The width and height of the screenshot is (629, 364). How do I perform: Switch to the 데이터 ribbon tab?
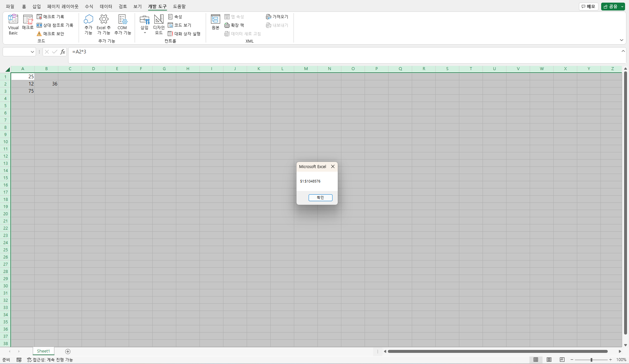pyautogui.click(x=106, y=7)
